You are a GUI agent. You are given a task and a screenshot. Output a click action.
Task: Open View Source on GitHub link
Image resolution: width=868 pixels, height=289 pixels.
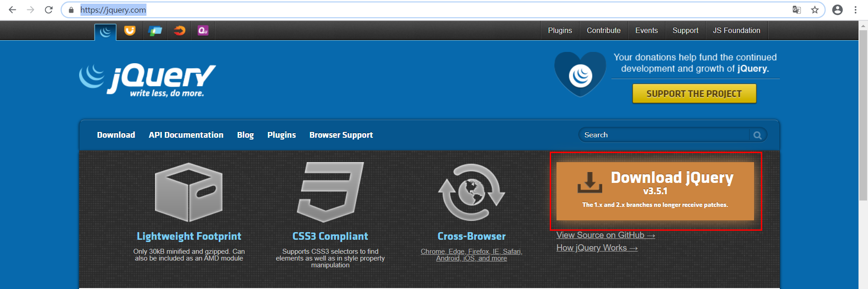pos(605,235)
